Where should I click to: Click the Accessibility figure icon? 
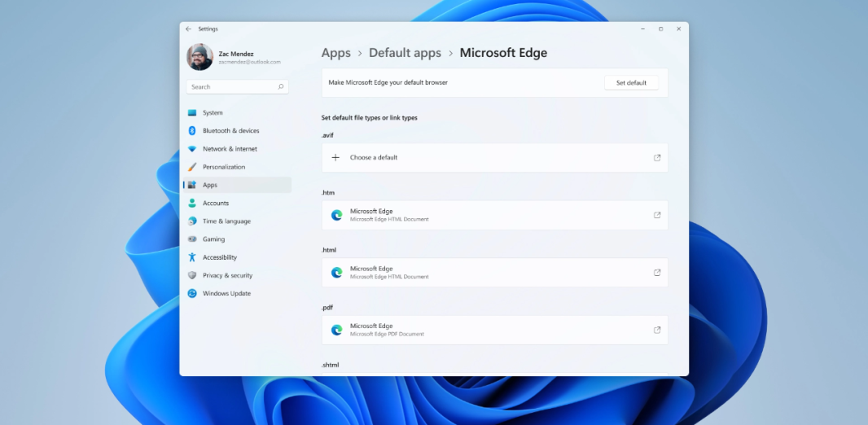pyautogui.click(x=192, y=257)
